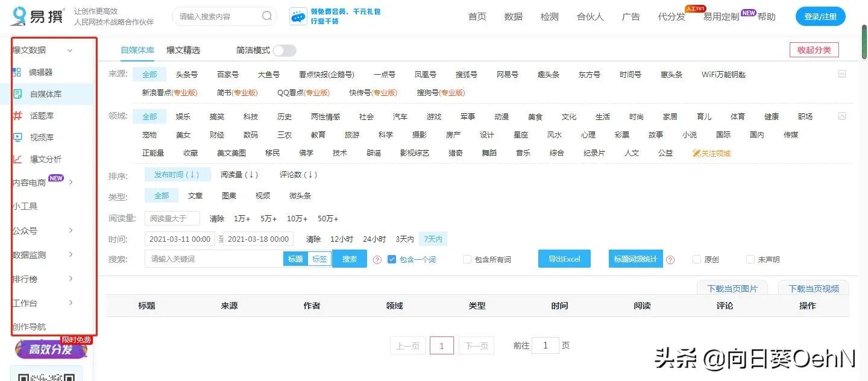Click the keyword search input field
Image resolution: width=868 pixels, height=381 pixels.
pyautogui.click(x=211, y=259)
